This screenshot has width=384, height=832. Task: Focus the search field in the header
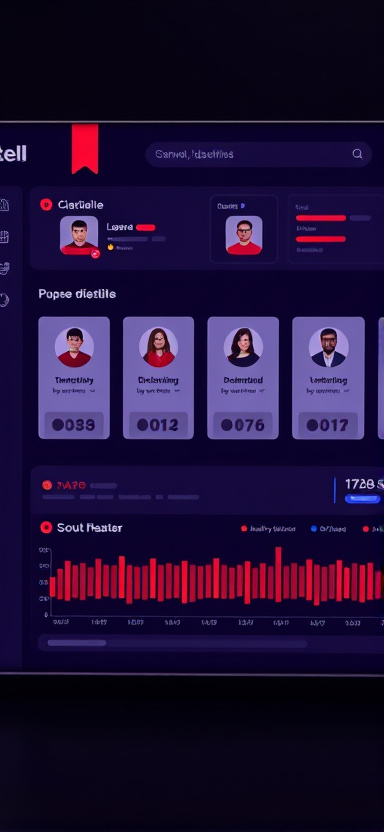point(258,154)
